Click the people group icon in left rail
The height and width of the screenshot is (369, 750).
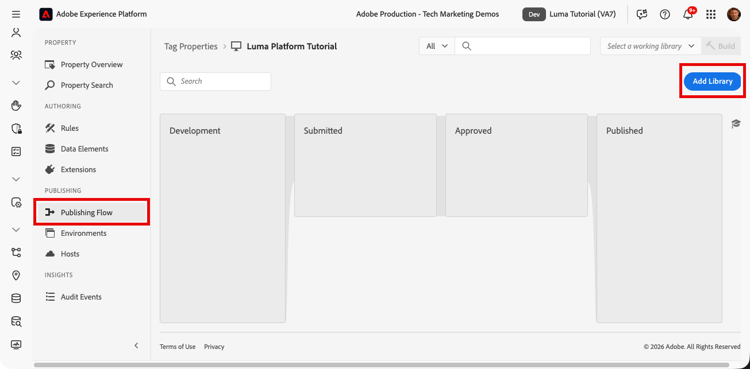click(x=16, y=55)
